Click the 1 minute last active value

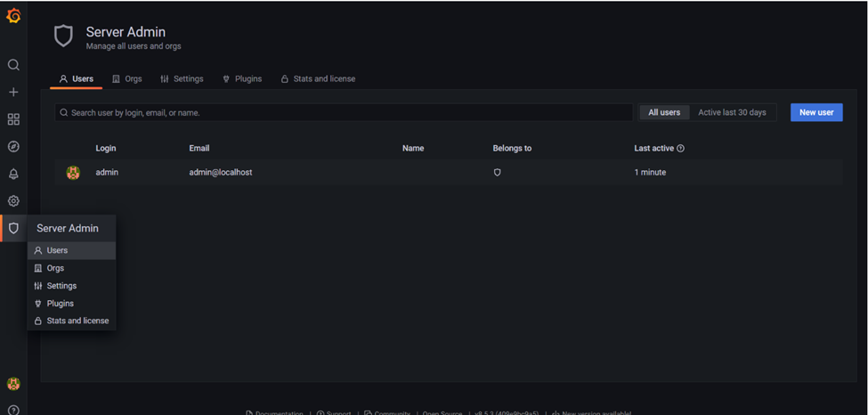pyautogui.click(x=650, y=172)
